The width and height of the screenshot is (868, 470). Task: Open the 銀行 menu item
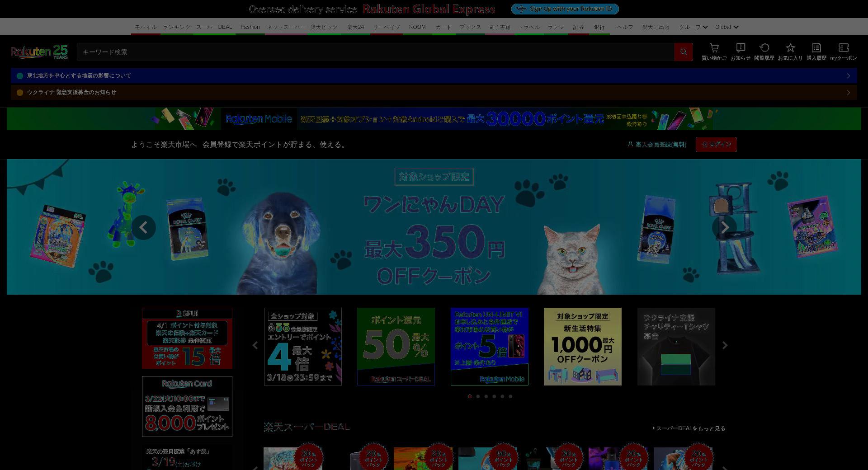(x=599, y=27)
